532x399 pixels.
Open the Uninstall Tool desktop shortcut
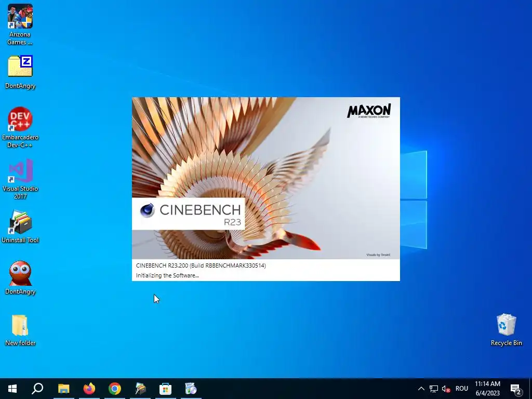tap(20, 227)
